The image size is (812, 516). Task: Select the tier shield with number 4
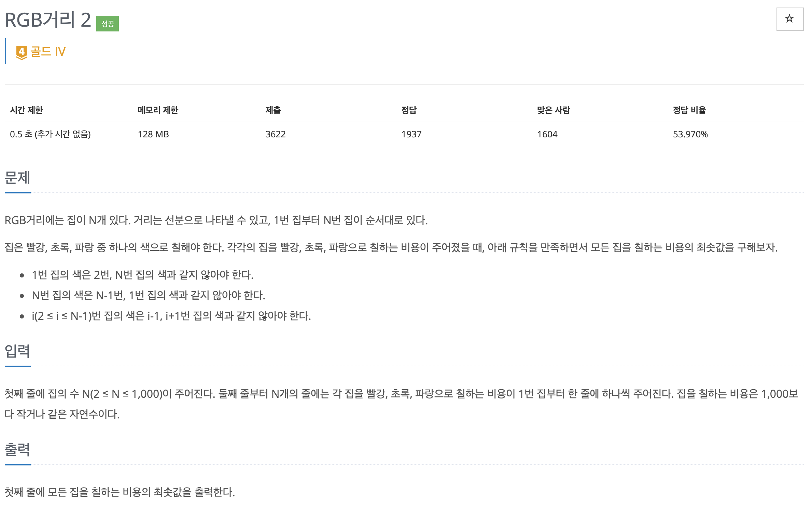22,52
